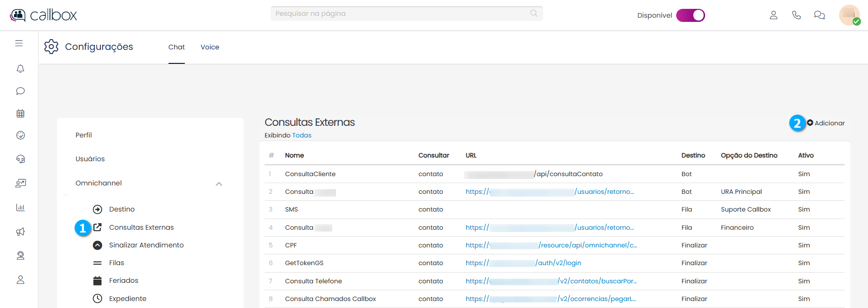The height and width of the screenshot is (308, 868).
Task: Select Sinalizar Atendimento in the settings menu
Action: (x=146, y=245)
